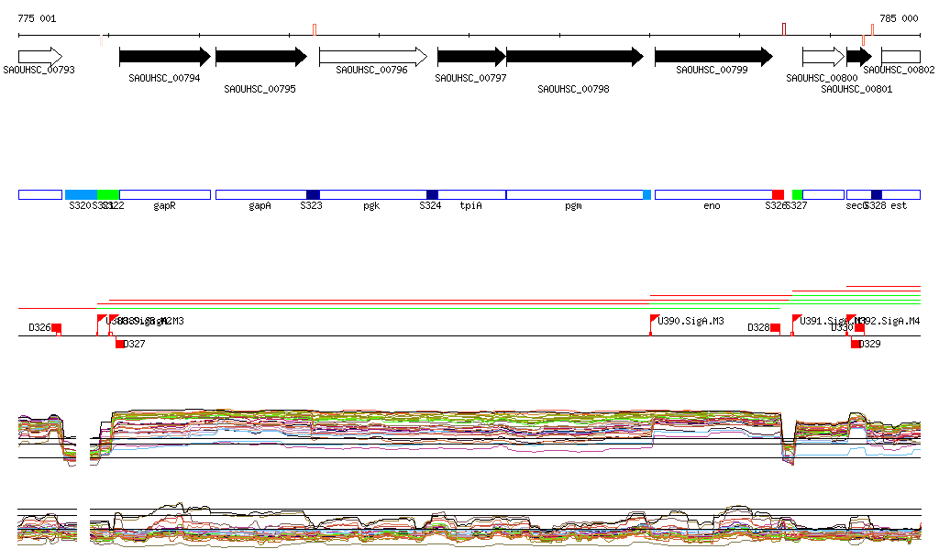This screenshot has width=939, height=560.
Task: Click the SAOUHSC_00795 gene label
Action: tap(260, 89)
